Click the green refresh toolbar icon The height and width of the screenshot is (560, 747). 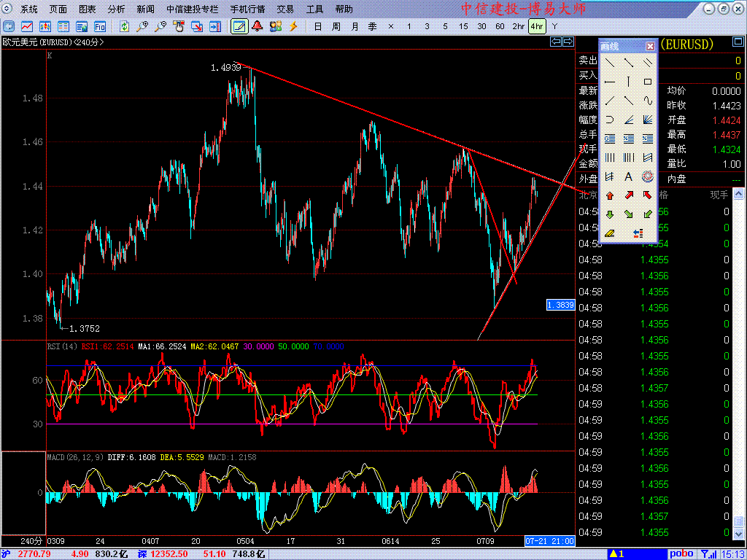(x=124, y=26)
